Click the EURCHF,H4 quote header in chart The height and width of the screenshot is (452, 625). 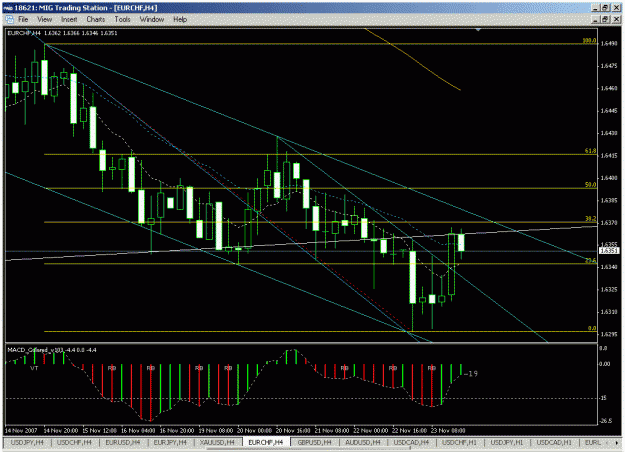coord(62,33)
